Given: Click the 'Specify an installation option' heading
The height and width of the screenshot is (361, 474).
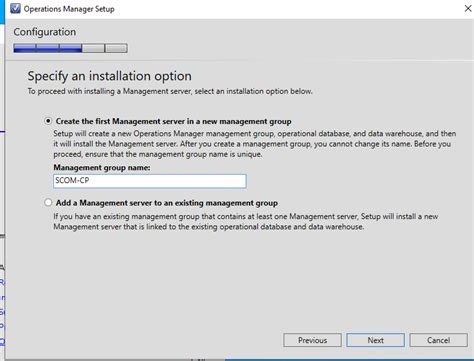Looking at the screenshot, I should (110, 76).
